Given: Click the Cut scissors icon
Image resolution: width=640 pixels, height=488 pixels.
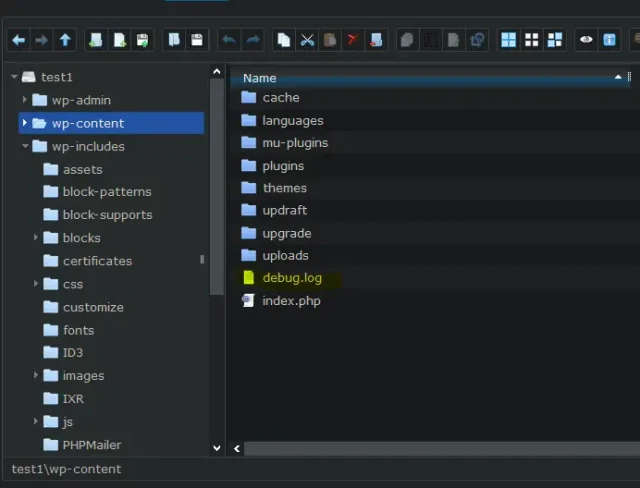Looking at the screenshot, I should click(x=307, y=40).
